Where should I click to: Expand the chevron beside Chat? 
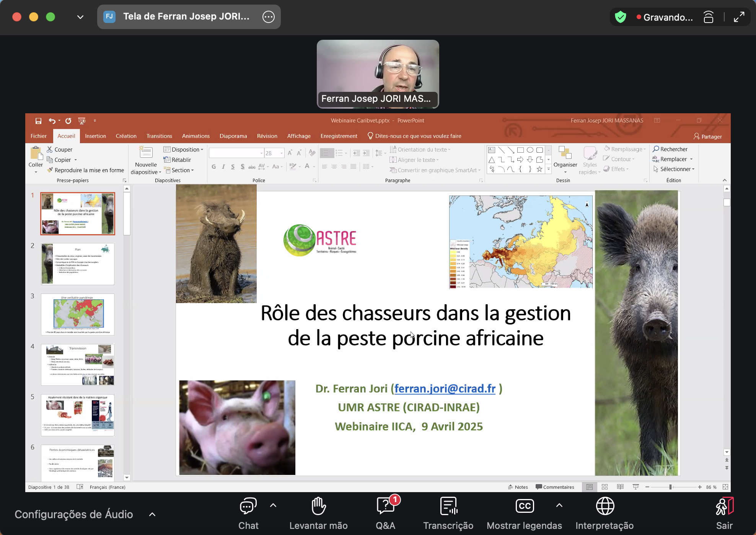[273, 506]
